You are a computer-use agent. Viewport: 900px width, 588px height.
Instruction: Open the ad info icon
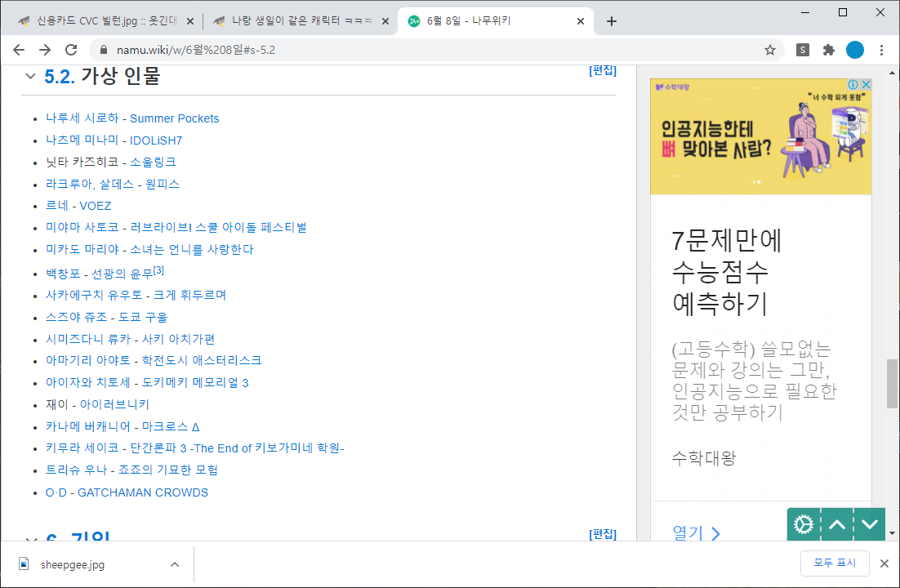853,84
